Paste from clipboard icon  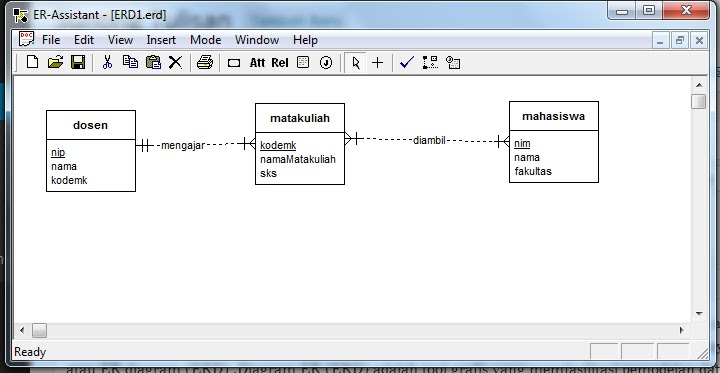click(153, 62)
